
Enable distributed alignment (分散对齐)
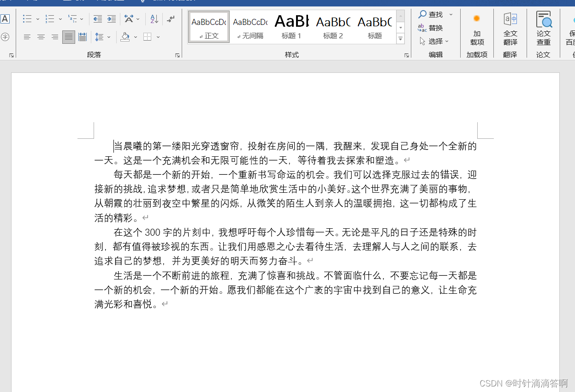click(x=83, y=37)
